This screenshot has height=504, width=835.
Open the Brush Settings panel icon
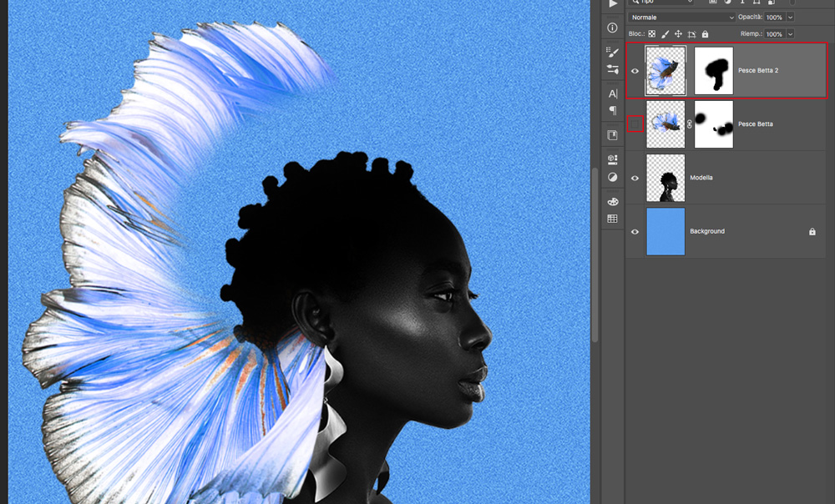click(x=613, y=53)
